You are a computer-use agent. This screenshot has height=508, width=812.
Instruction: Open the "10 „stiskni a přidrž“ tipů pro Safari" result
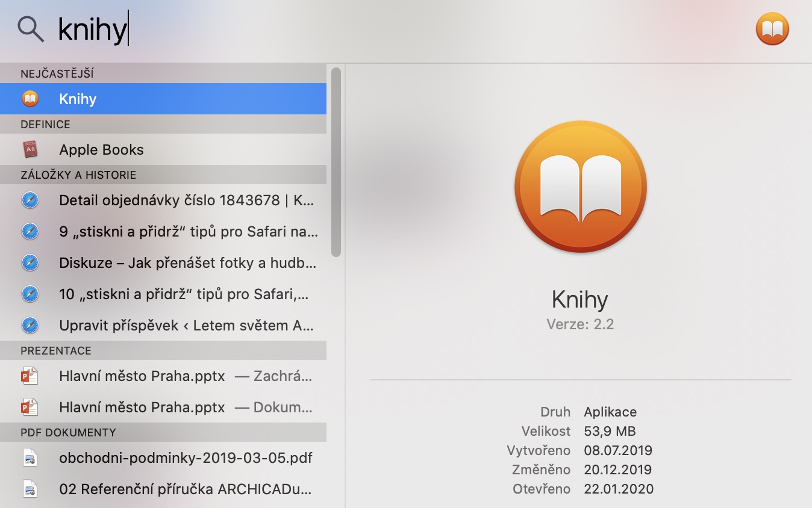point(163,294)
